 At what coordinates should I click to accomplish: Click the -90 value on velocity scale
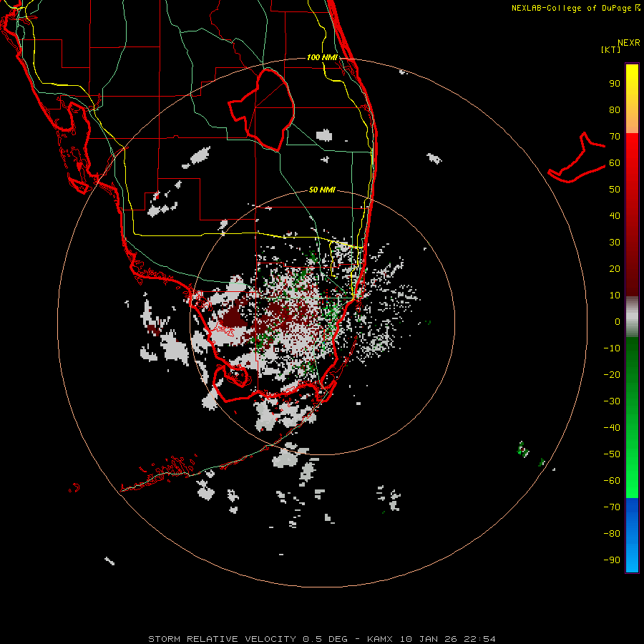[x=612, y=560]
